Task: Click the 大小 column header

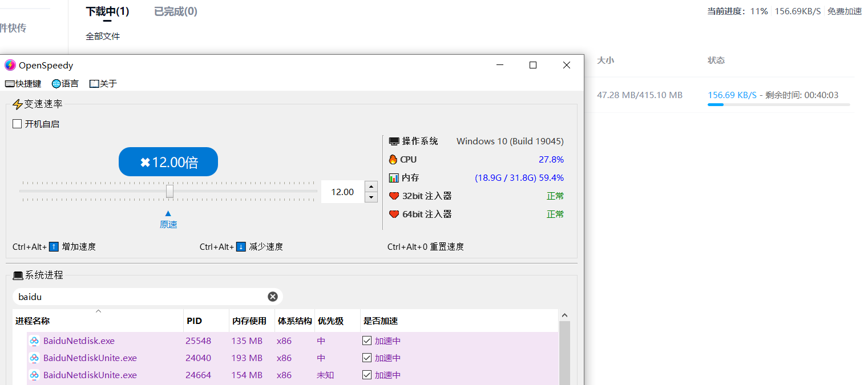Action: pyautogui.click(x=605, y=60)
